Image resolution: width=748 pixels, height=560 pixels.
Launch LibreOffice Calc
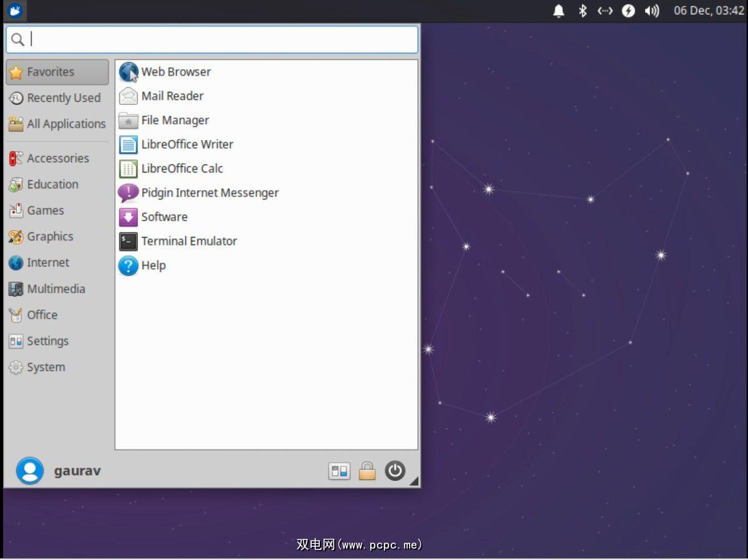[x=181, y=169]
